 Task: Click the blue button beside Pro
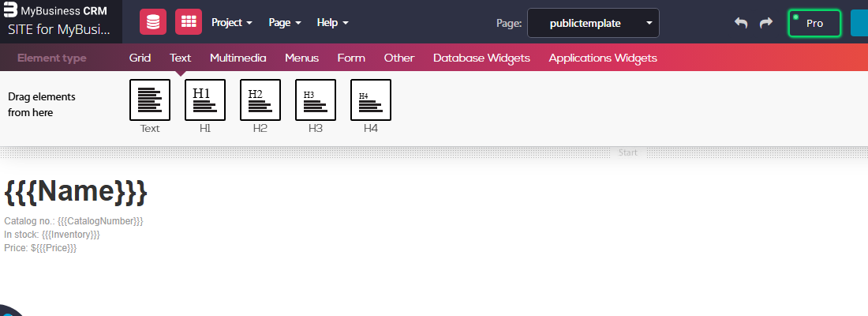(x=859, y=23)
